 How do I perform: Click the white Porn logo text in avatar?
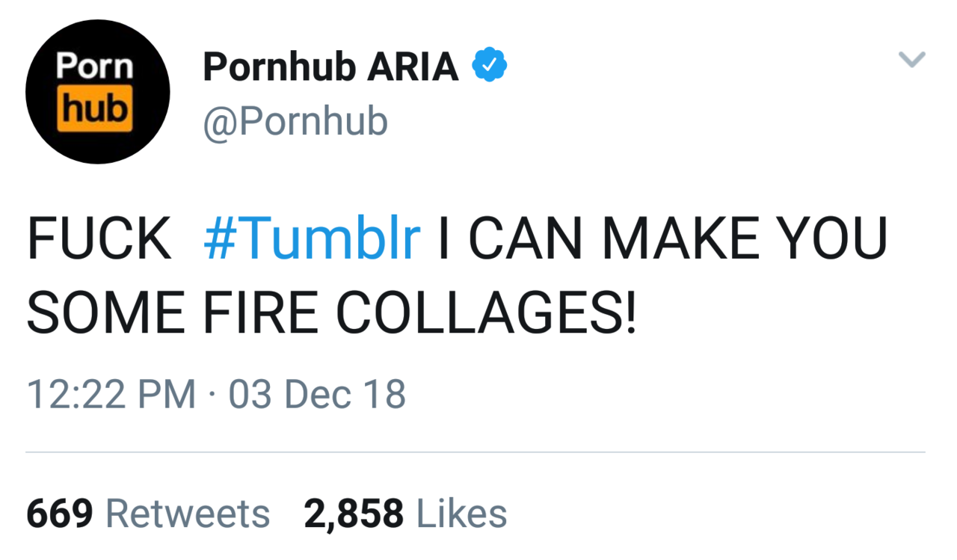point(95,67)
